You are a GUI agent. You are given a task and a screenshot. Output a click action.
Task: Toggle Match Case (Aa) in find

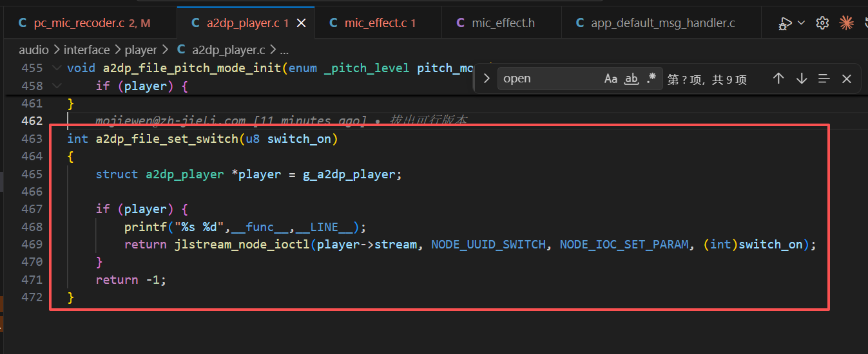(611, 79)
